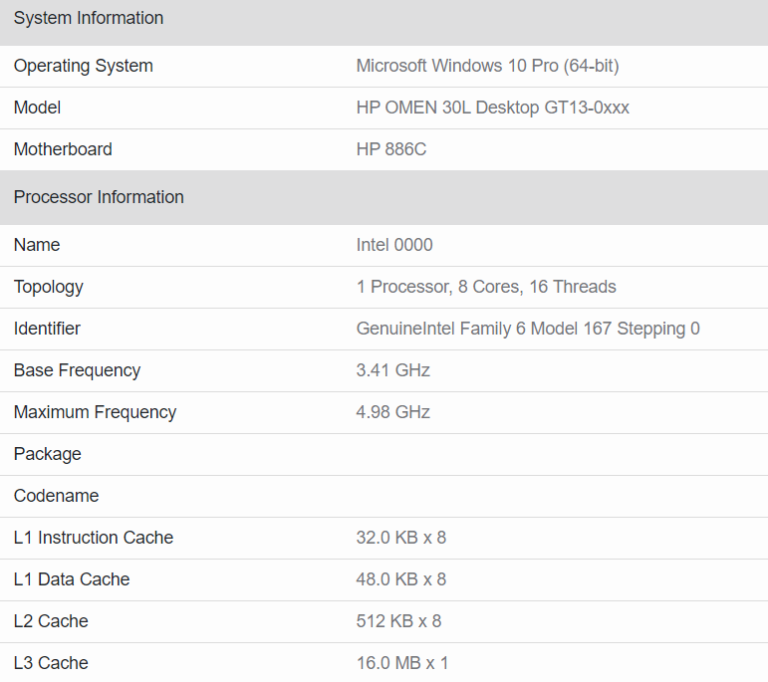The width and height of the screenshot is (768, 682).
Task: Select the L1 Instruction Cache 32.0 KB value
Action: click(400, 538)
